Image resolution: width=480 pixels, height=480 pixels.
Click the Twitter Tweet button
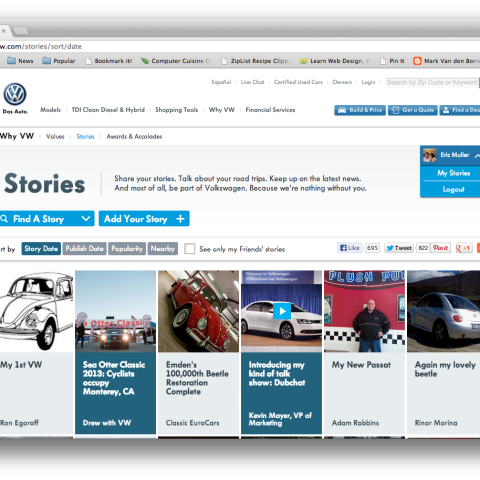(x=399, y=248)
